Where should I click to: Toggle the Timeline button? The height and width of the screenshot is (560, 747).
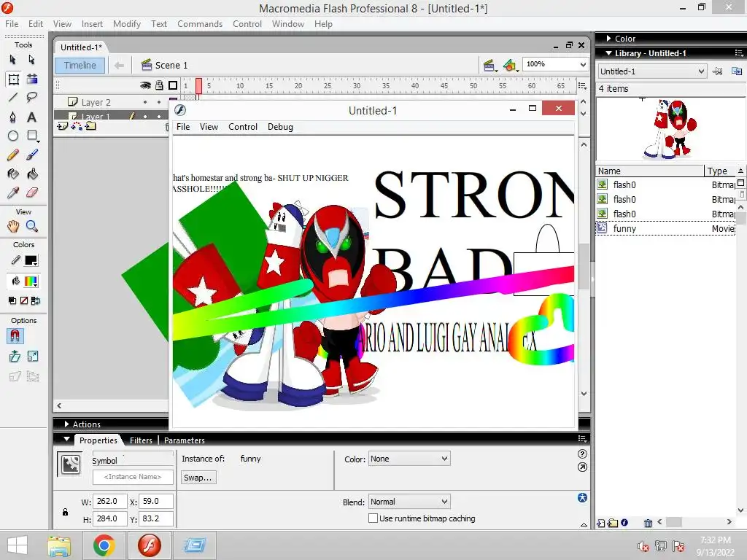tap(80, 65)
